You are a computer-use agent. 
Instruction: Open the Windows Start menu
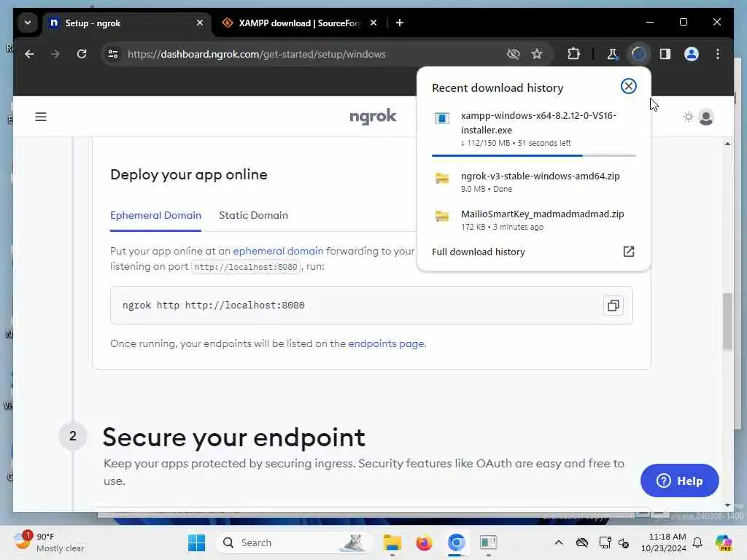pyautogui.click(x=196, y=542)
